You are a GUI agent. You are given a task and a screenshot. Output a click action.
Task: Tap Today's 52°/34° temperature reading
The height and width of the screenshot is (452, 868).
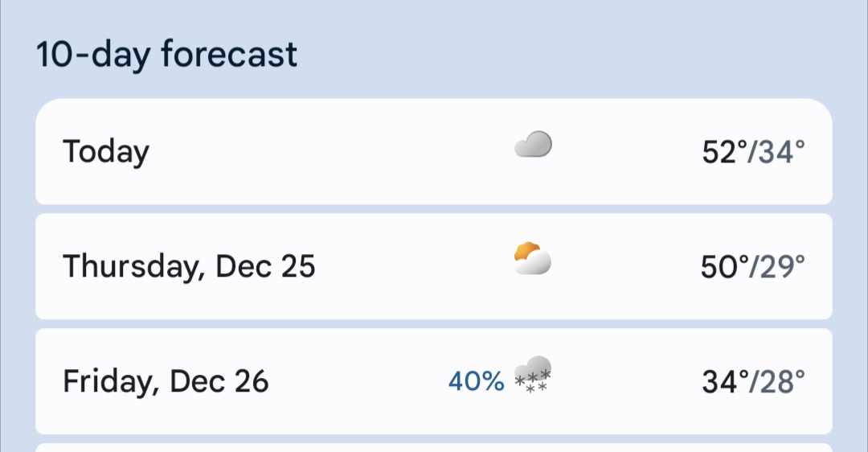pyautogui.click(x=753, y=152)
